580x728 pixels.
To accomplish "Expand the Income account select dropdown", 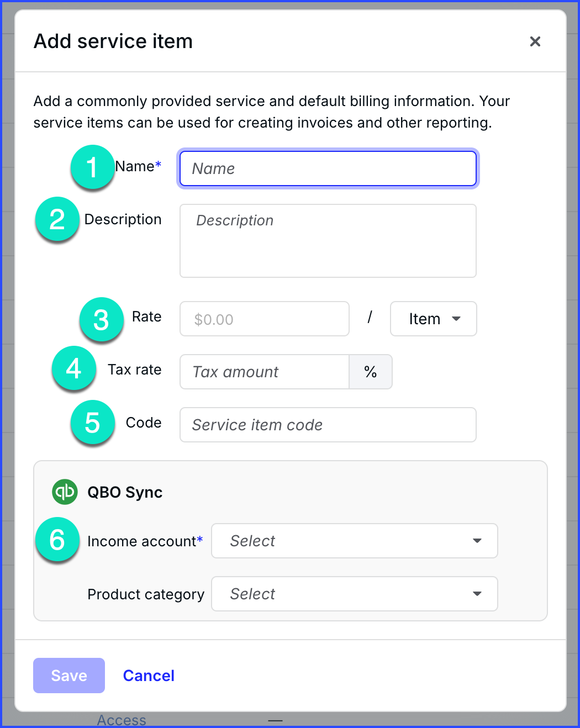I will (x=354, y=541).
